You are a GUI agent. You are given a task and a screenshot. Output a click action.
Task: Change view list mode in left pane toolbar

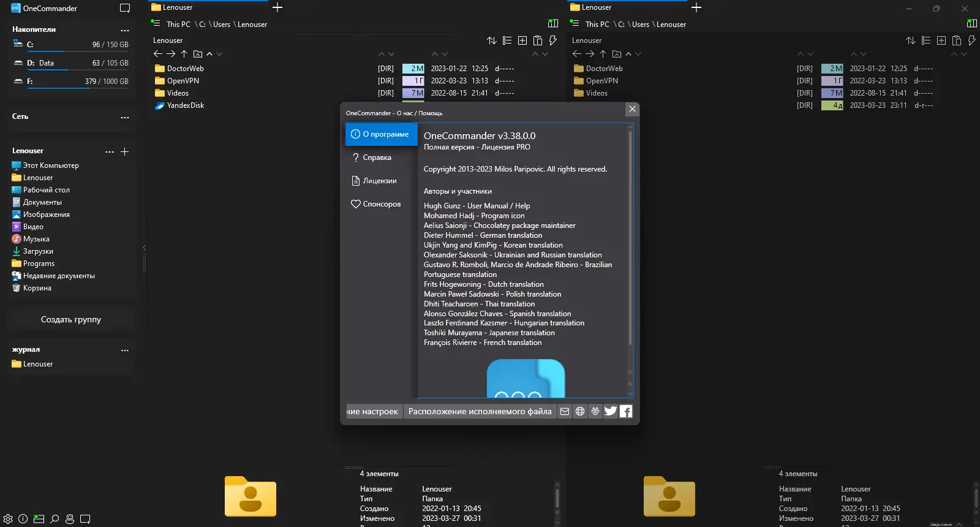click(507, 40)
